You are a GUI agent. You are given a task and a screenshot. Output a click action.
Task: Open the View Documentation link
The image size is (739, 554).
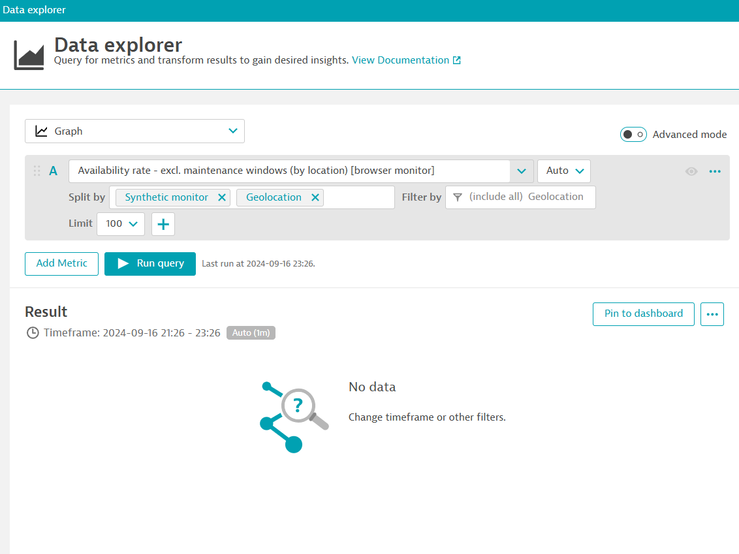[x=406, y=60]
